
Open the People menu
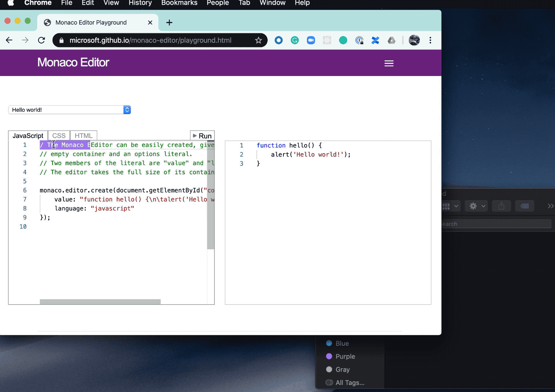(218, 3)
